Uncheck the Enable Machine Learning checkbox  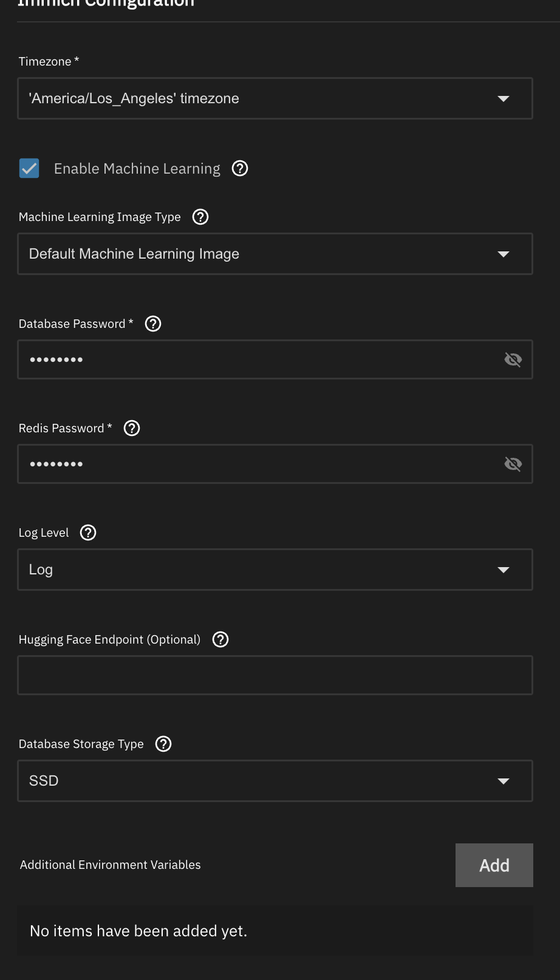point(29,168)
